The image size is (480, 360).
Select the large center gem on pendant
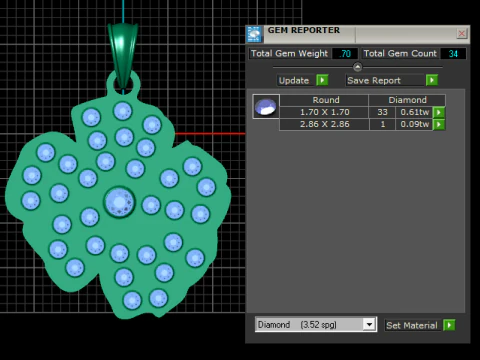coord(119,202)
